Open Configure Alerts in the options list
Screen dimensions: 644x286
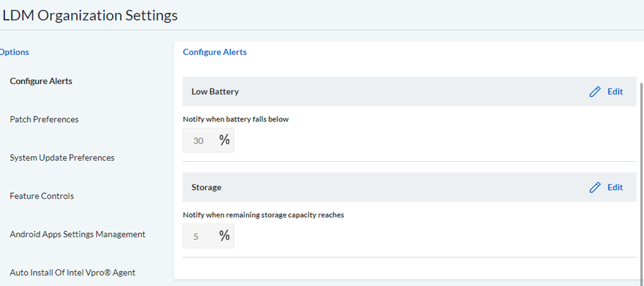point(41,81)
